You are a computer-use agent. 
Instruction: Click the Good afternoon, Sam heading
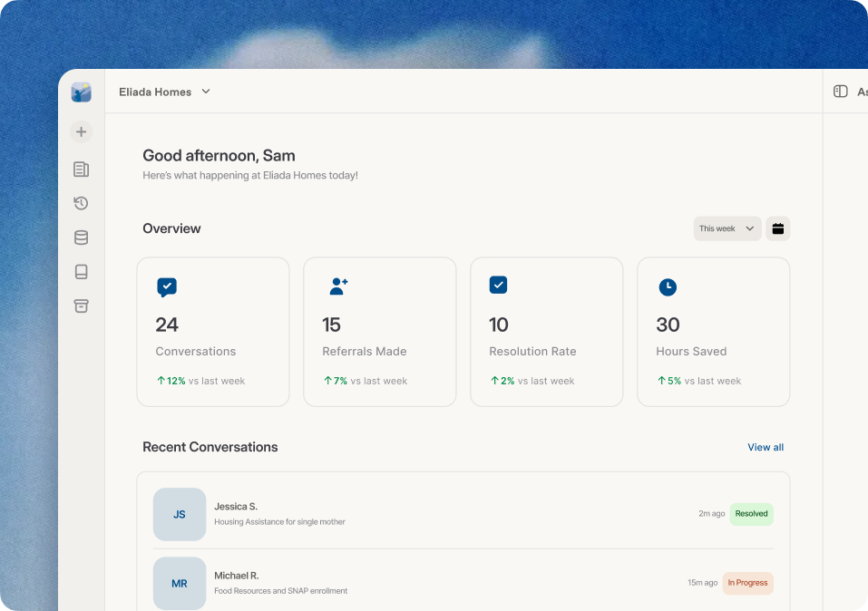[219, 156]
